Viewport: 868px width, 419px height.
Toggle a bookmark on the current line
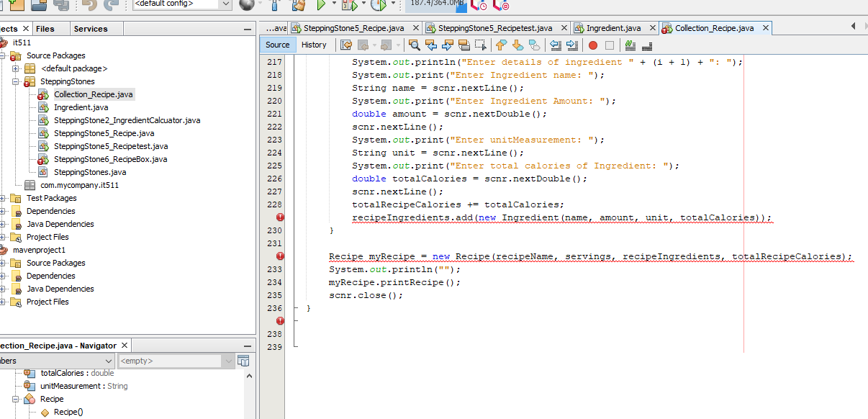tap(535, 45)
